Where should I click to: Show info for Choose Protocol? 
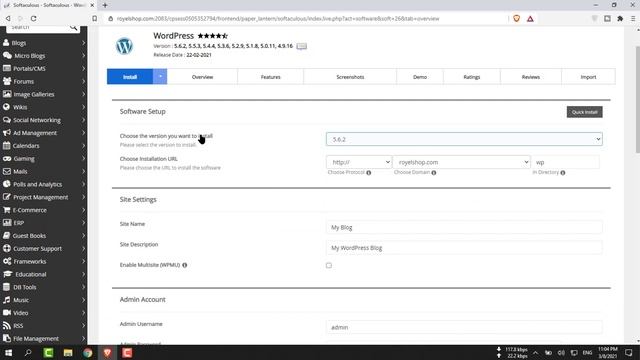click(x=369, y=173)
